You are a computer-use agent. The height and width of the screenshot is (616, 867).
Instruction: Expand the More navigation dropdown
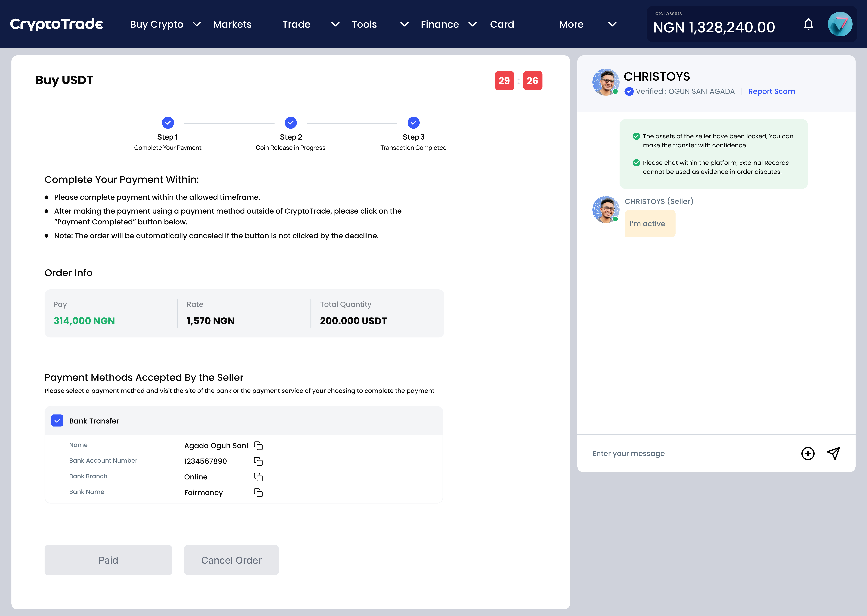pos(571,24)
